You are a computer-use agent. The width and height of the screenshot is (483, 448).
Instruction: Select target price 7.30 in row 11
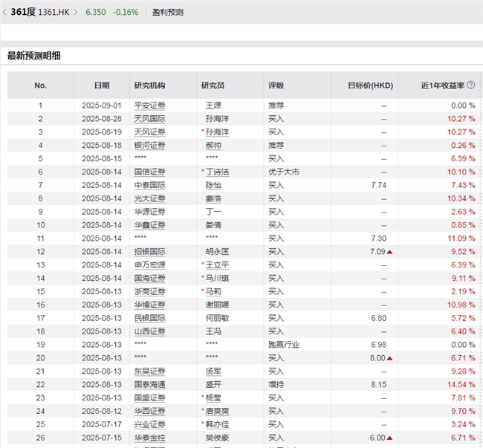pos(378,238)
